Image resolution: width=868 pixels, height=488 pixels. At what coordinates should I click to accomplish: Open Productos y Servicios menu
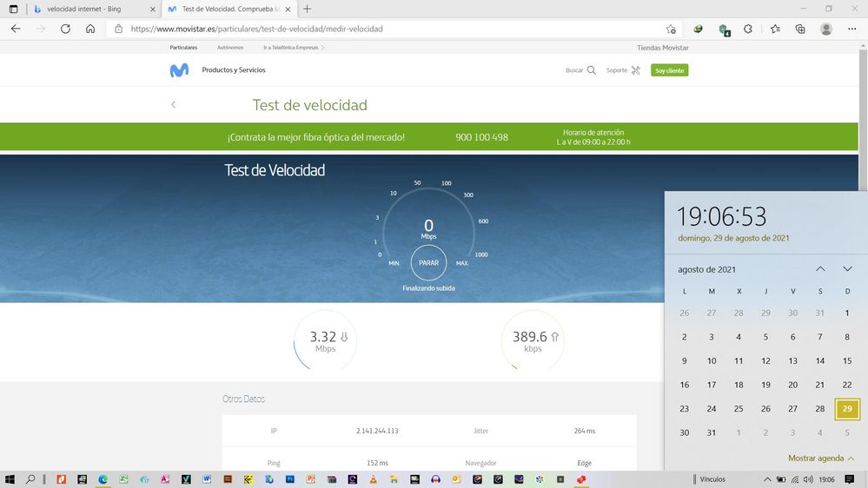pyautogui.click(x=234, y=70)
